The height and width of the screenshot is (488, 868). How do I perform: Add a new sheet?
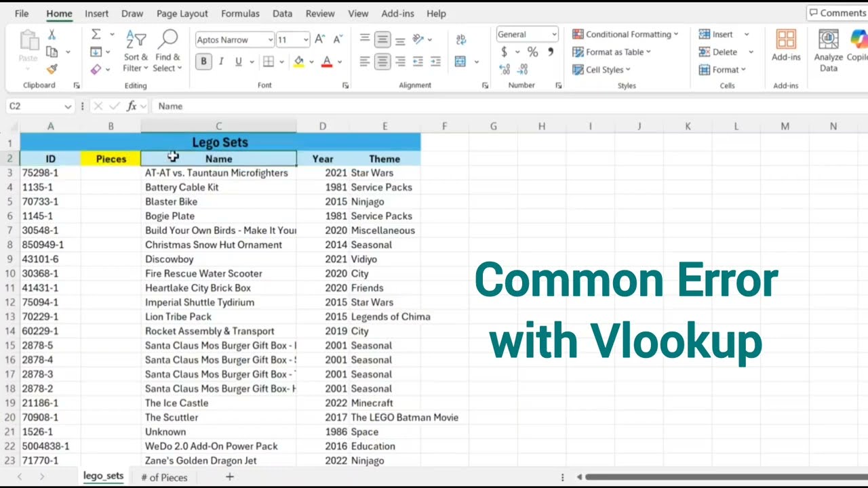[x=230, y=477]
